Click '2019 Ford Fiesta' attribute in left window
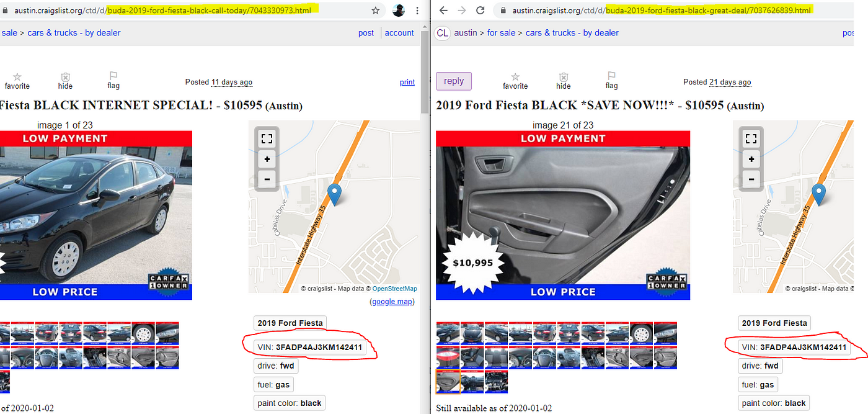This screenshot has width=868, height=414. [290, 323]
